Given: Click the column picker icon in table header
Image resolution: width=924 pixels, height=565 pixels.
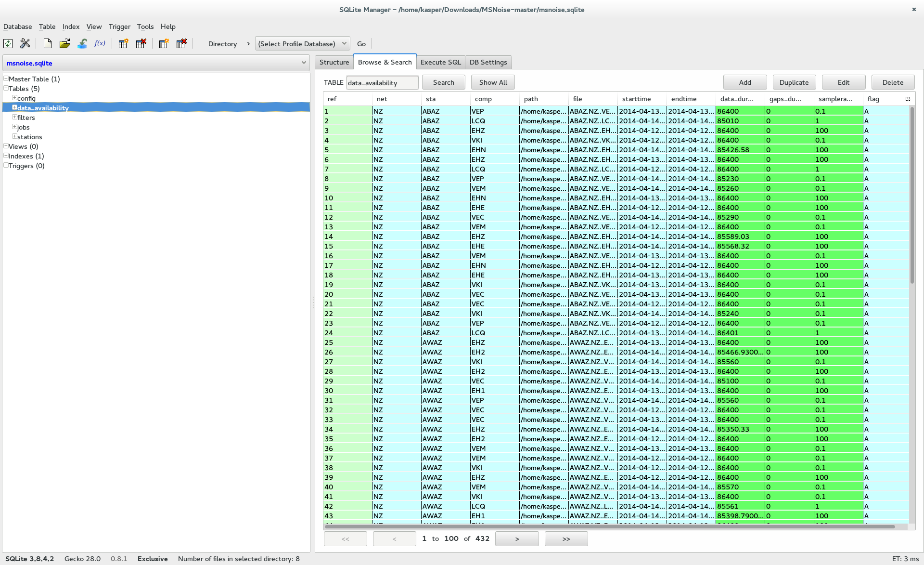Looking at the screenshot, I should pos(908,99).
